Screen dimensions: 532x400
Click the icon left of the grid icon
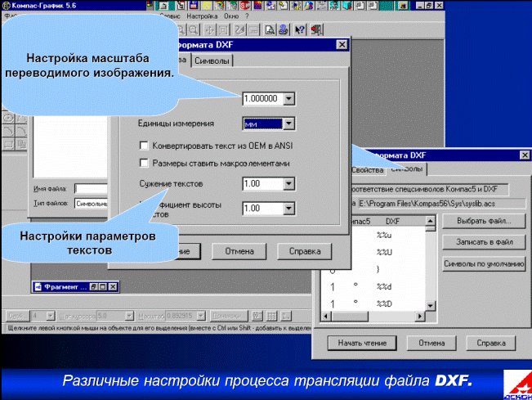[x=257, y=316]
